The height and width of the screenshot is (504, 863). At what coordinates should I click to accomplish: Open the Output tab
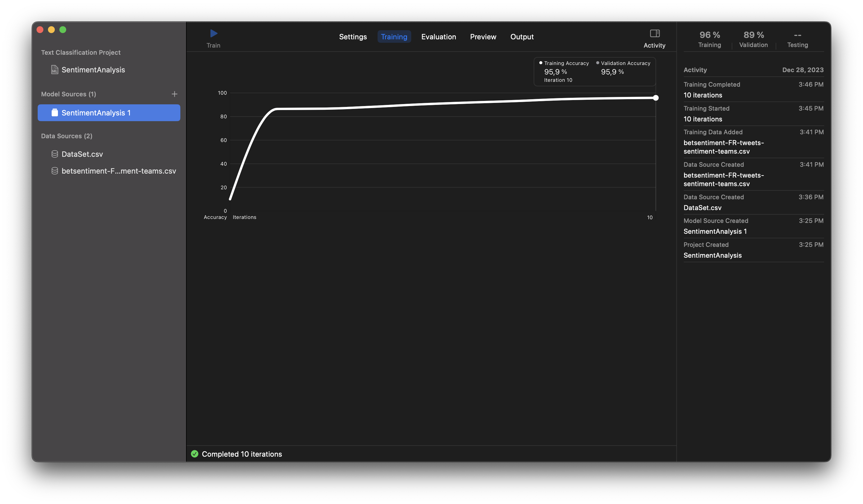(x=522, y=36)
